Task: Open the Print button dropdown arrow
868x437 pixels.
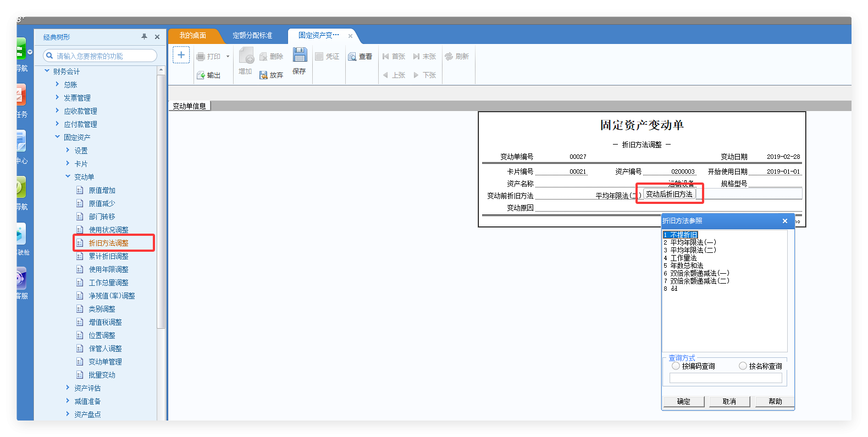Action: (x=228, y=57)
